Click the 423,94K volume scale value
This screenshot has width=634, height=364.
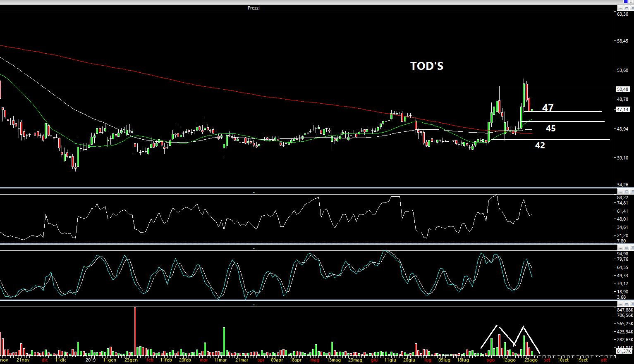click(x=624, y=332)
